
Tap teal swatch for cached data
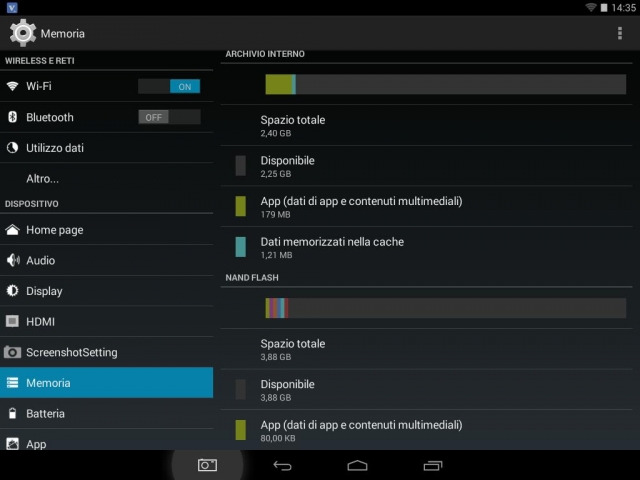241,247
